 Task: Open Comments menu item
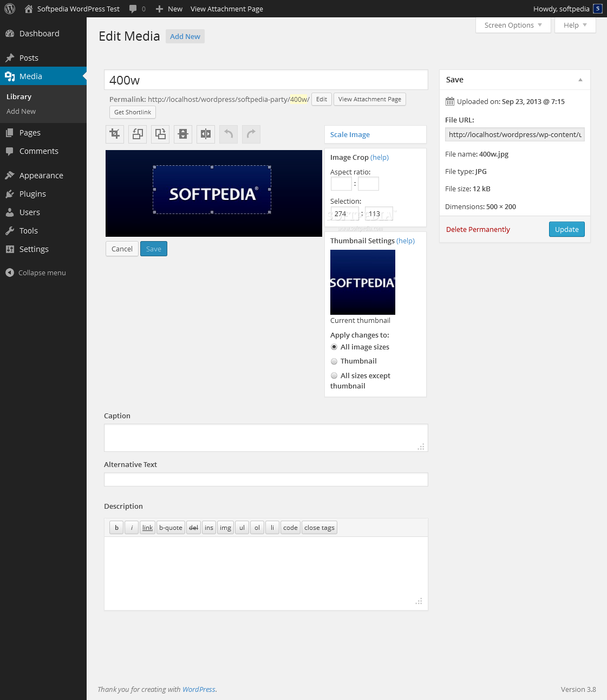tap(43, 151)
